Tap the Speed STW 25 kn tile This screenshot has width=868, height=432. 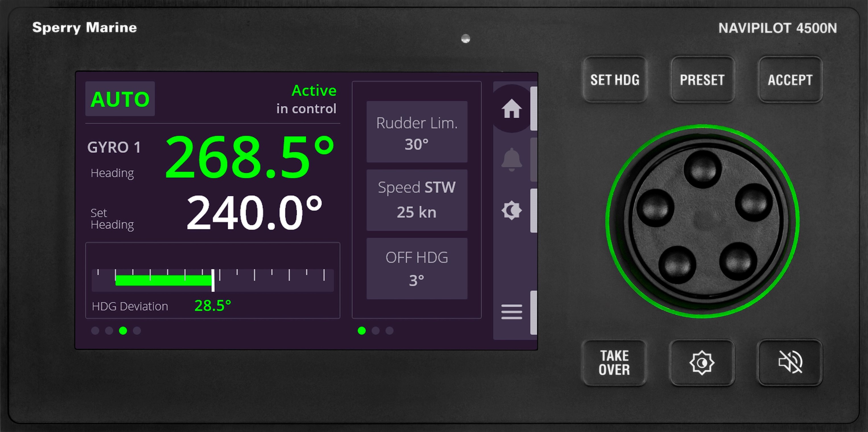click(417, 200)
